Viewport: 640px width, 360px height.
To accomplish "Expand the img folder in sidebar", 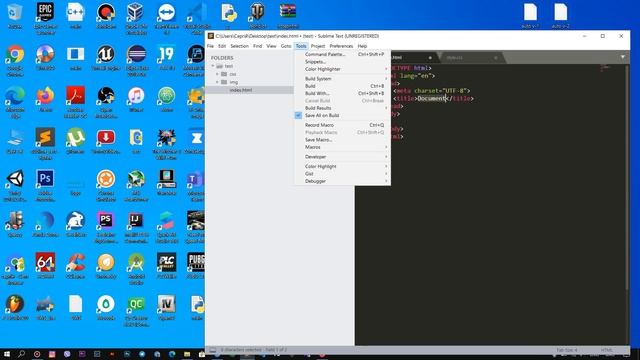I will pos(217,82).
